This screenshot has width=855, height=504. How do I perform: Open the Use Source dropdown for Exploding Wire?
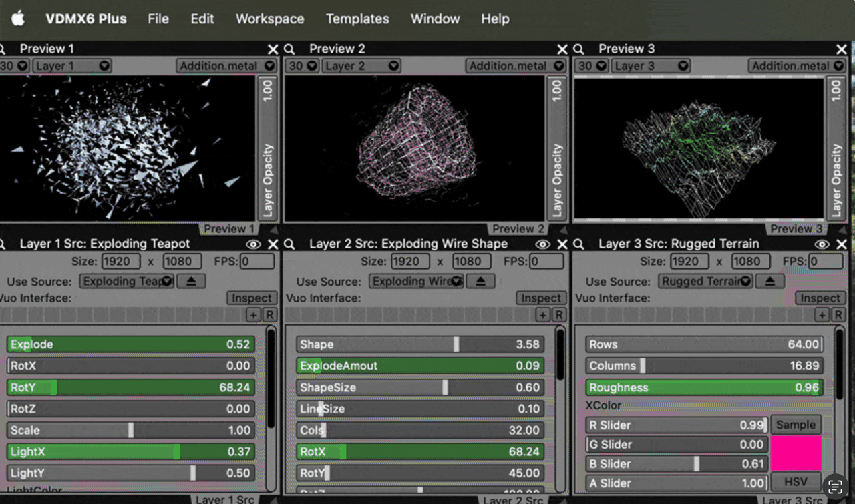point(417,281)
